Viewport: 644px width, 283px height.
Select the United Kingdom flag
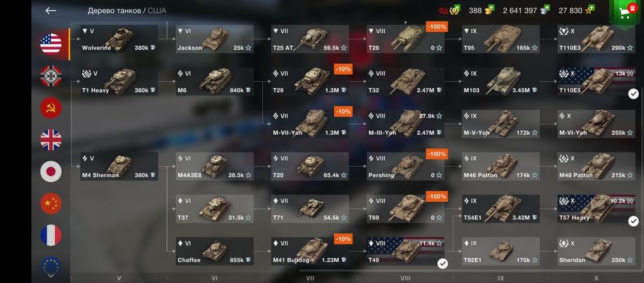click(51, 140)
